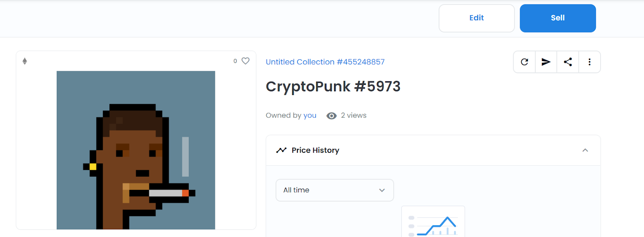Open the All time range dropdown
Screen dimensions: 644x237
point(334,190)
